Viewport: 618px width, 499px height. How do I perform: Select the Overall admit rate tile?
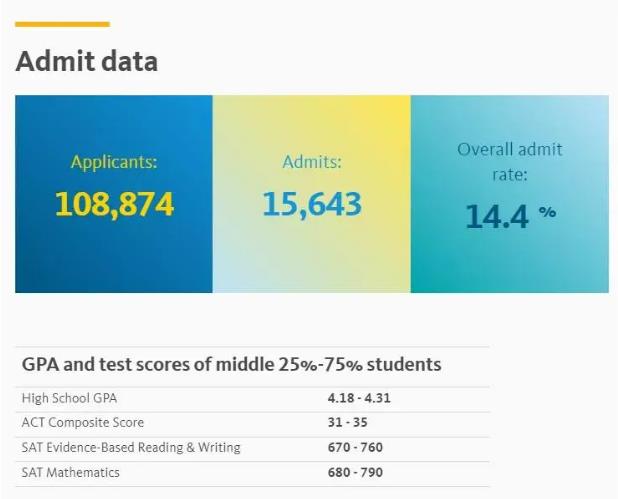pyautogui.click(x=510, y=194)
